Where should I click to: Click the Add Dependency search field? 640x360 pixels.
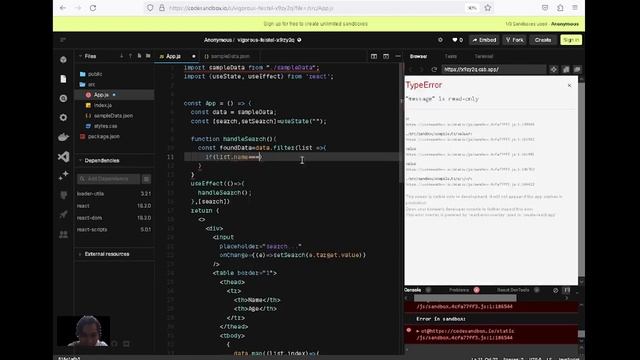click(x=108, y=179)
